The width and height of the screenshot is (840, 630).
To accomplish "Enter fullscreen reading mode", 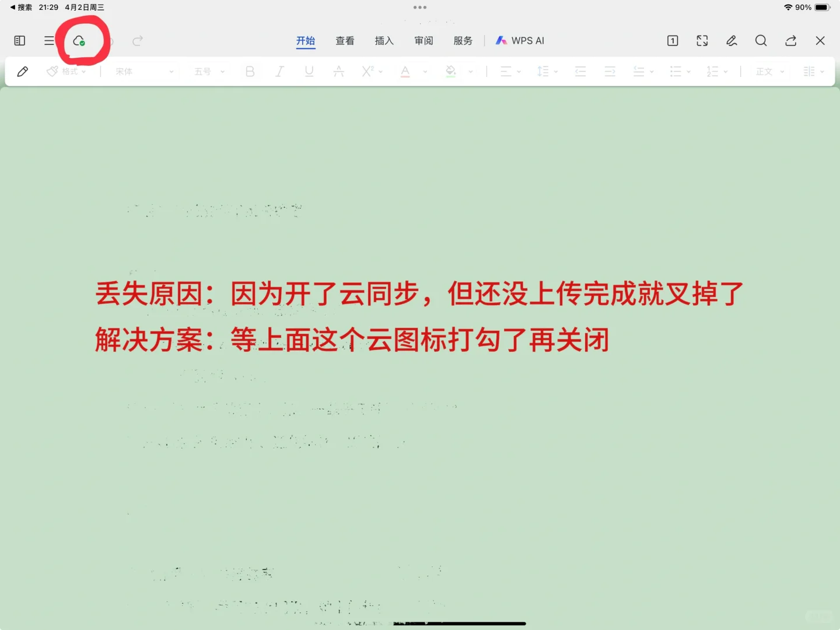I will click(702, 41).
